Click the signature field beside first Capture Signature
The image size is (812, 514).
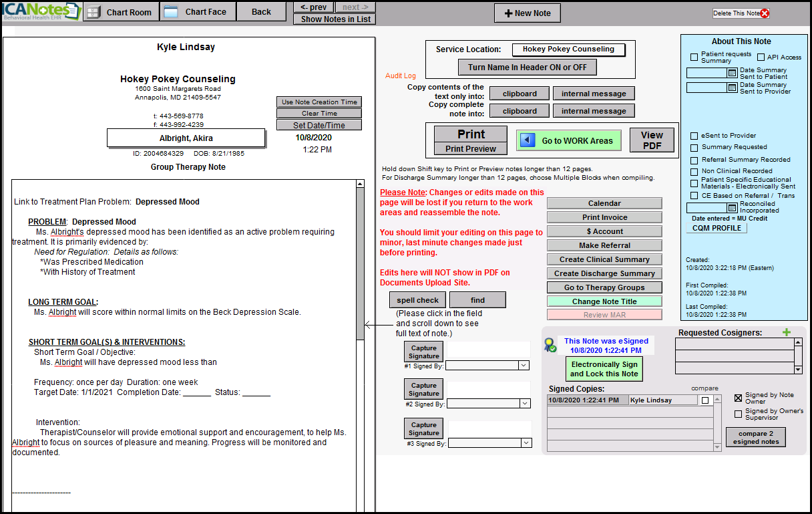click(x=487, y=349)
